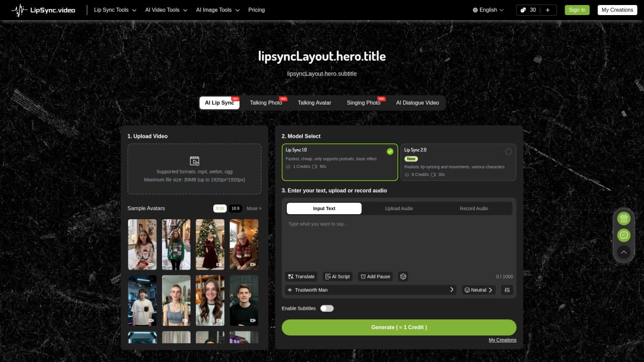The image size is (644, 362).
Task: Insert an Add Pause marker
Action: click(x=376, y=277)
